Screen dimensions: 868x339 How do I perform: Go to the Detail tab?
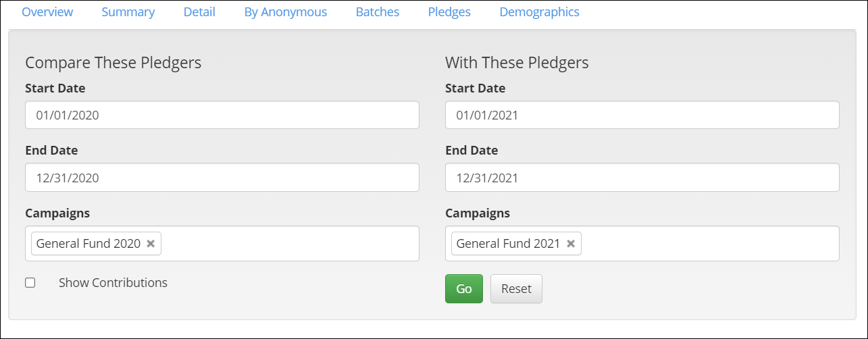(199, 12)
